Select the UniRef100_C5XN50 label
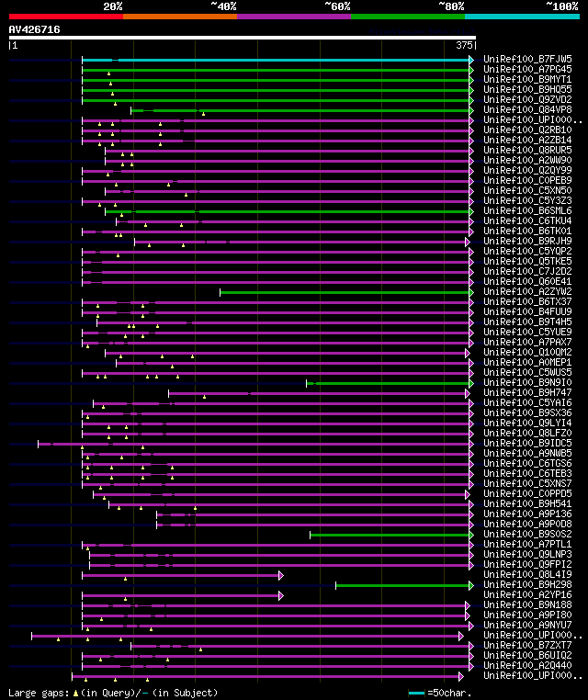 (x=527, y=190)
